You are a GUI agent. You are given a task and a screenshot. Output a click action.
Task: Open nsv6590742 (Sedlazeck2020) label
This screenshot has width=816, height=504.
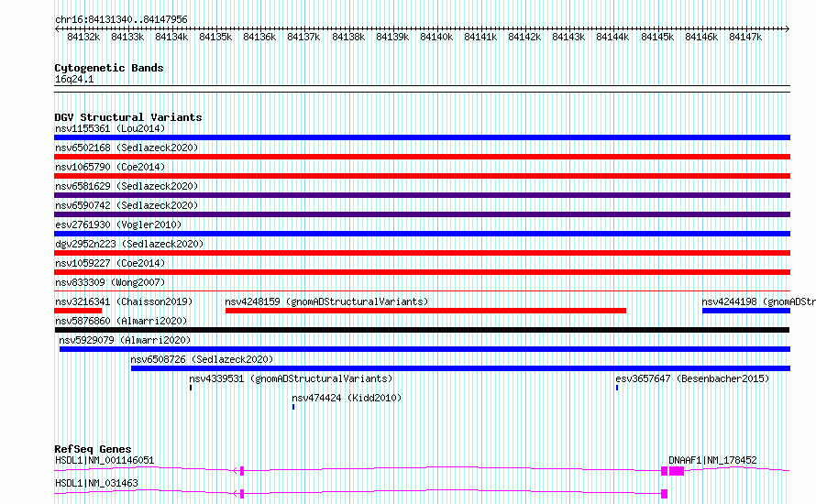(x=127, y=205)
